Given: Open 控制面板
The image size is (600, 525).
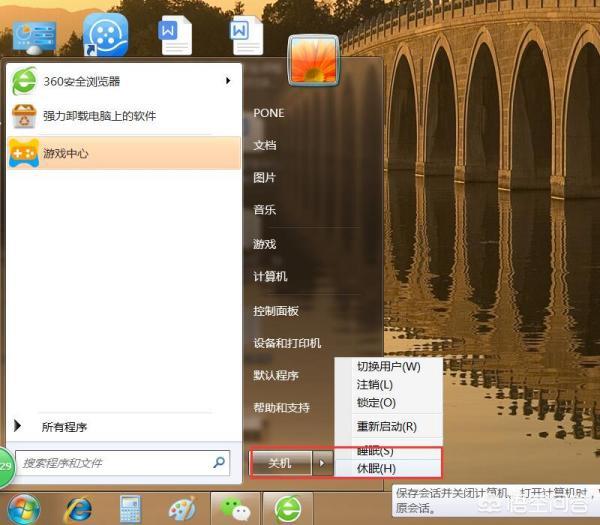Looking at the screenshot, I should pyautogui.click(x=276, y=311).
